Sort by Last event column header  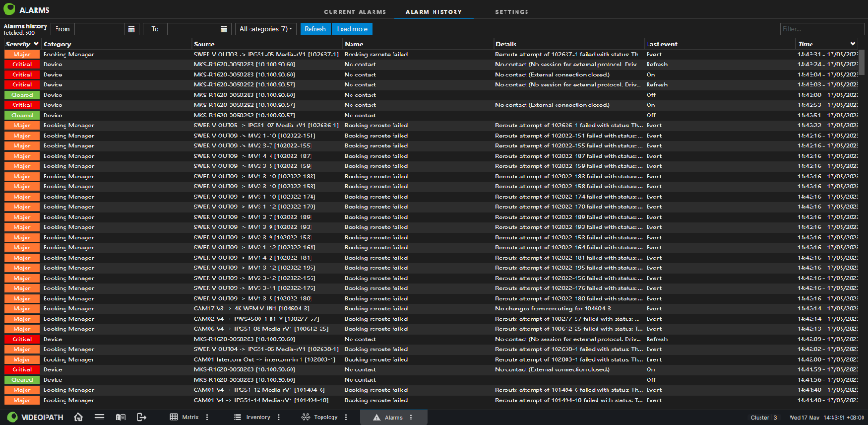coord(661,44)
